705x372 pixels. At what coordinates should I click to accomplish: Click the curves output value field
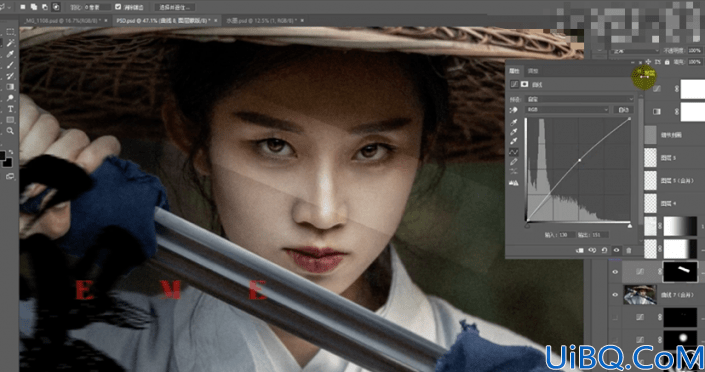600,235
